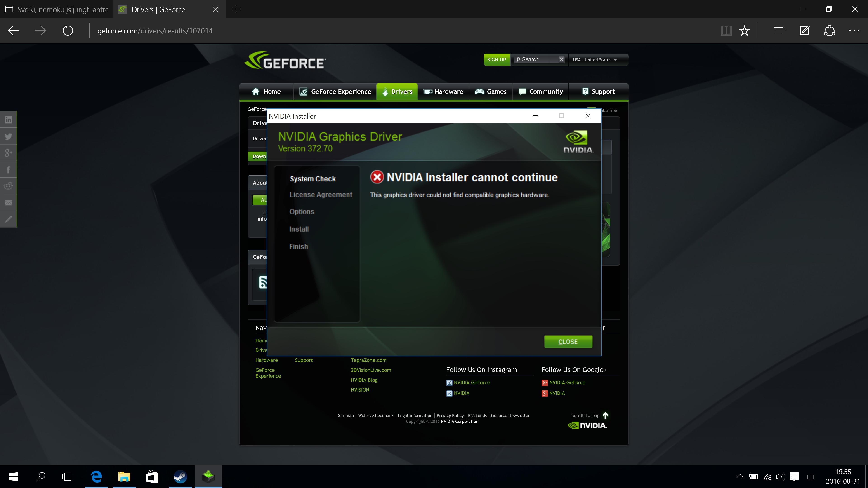
Task: Click Scroll To Top arrow
Action: pos(606,415)
